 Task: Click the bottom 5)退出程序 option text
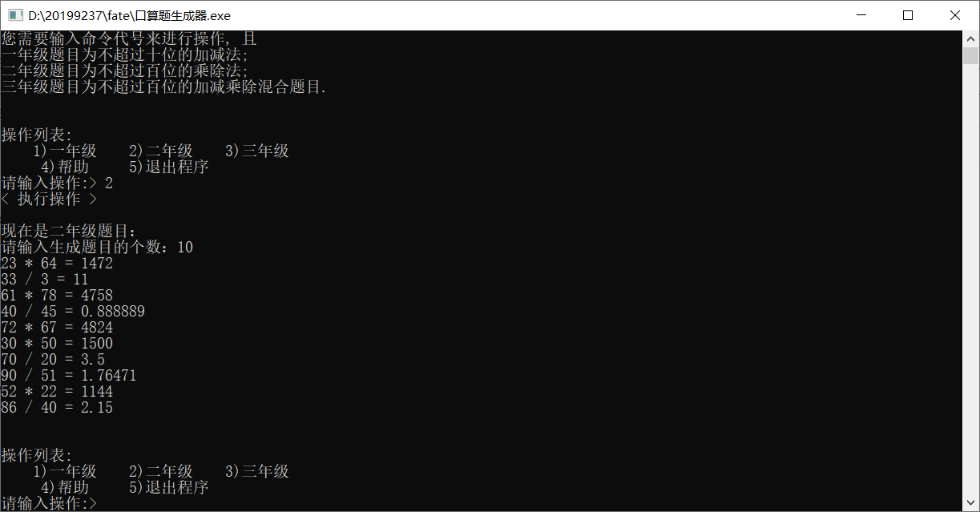click(168, 487)
